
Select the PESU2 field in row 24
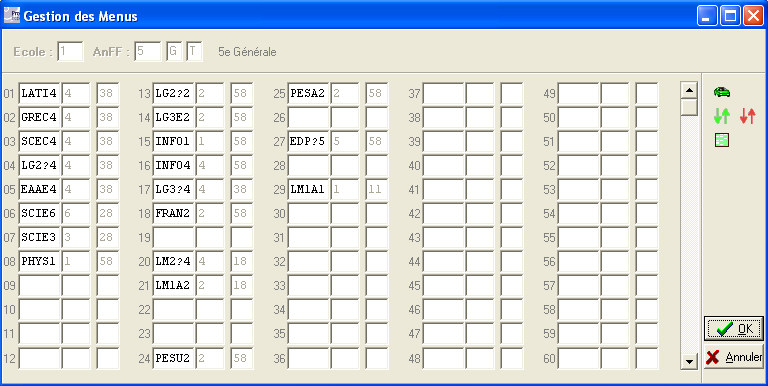click(x=173, y=359)
